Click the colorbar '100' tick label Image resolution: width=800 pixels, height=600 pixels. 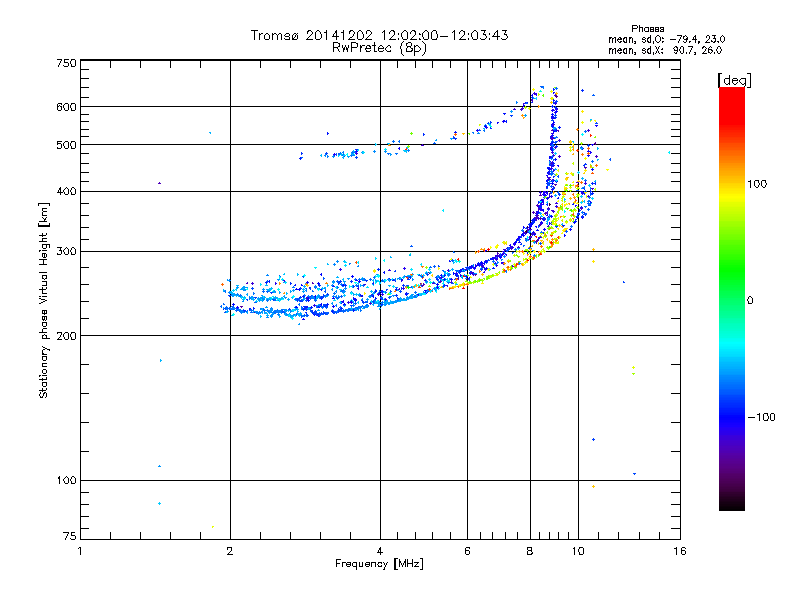coord(757,184)
